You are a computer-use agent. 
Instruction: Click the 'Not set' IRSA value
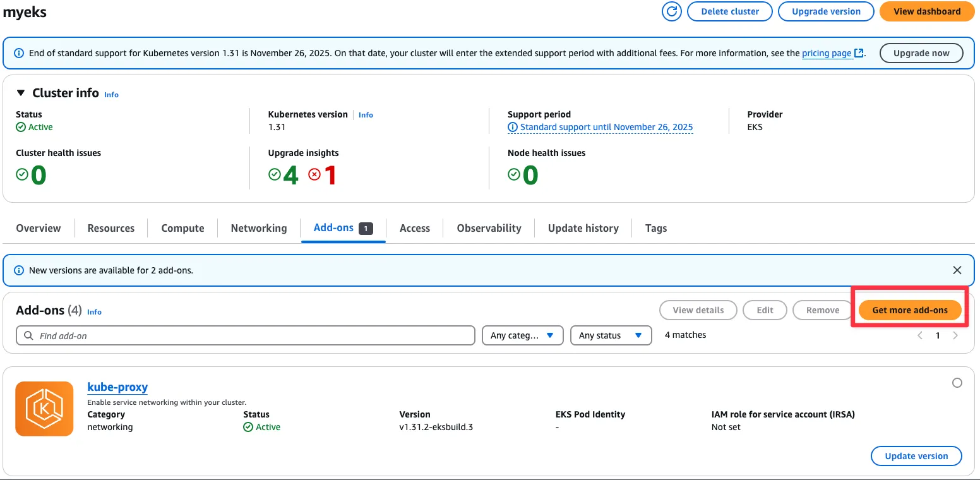pos(726,427)
